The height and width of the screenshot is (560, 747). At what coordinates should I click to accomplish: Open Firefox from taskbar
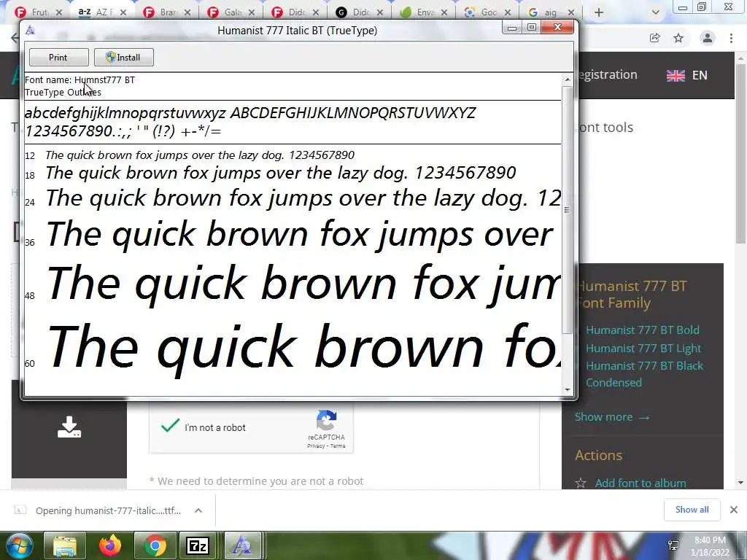click(x=110, y=545)
